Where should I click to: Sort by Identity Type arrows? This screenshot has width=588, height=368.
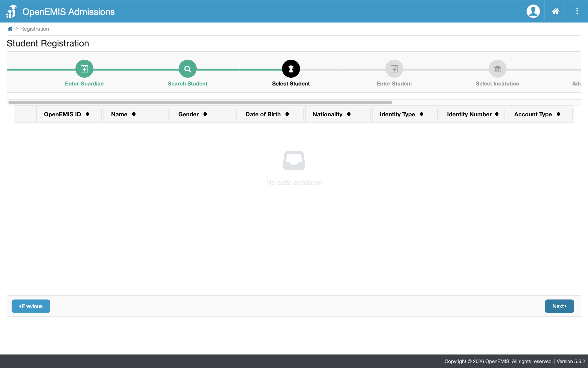(421, 114)
